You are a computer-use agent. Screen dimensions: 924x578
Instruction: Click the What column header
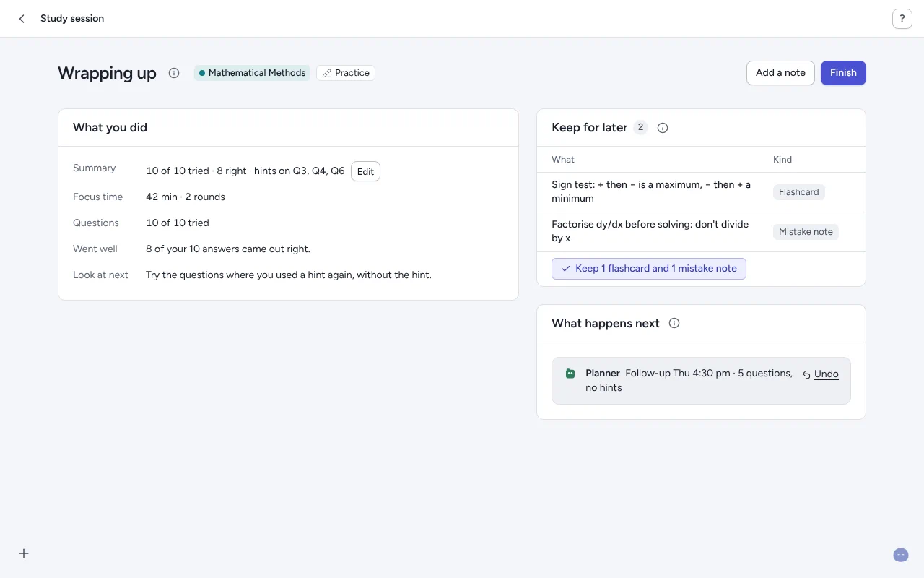pos(563,160)
